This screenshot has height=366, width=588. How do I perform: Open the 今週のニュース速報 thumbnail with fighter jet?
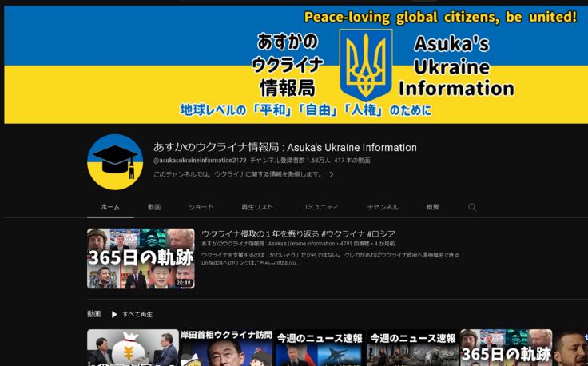click(x=319, y=348)
